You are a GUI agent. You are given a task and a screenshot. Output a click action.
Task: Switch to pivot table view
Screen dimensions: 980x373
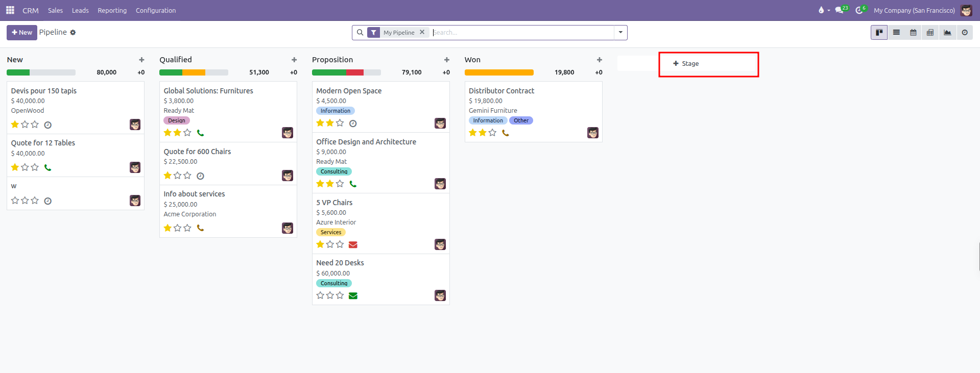(x=930, y=33)
